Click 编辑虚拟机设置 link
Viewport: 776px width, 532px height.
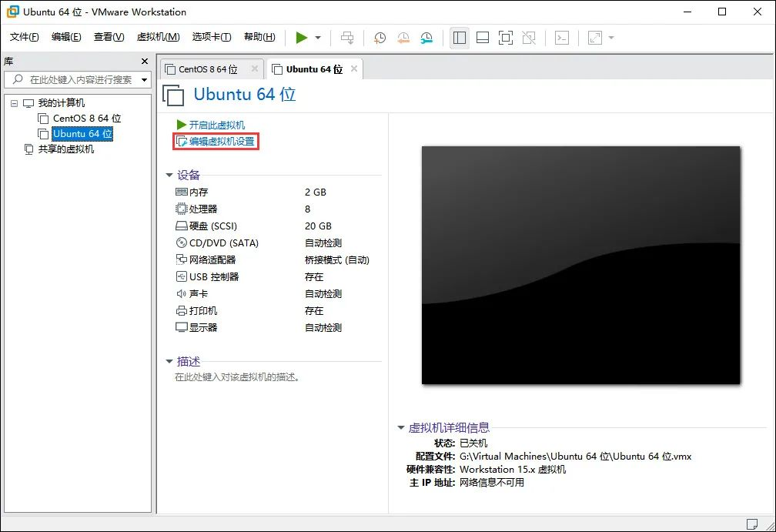pyautogui.click(x=222, y=141)
